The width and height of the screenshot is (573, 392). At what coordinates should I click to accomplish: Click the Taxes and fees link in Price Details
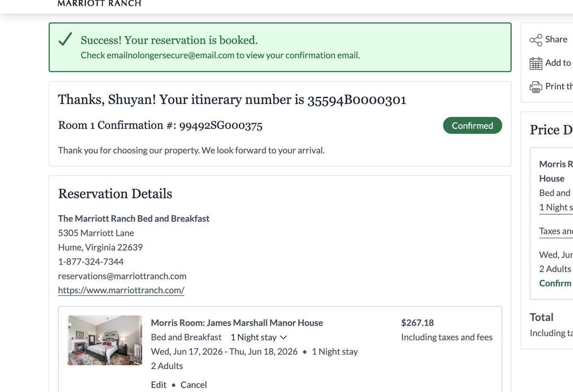(x=556, y=231)
